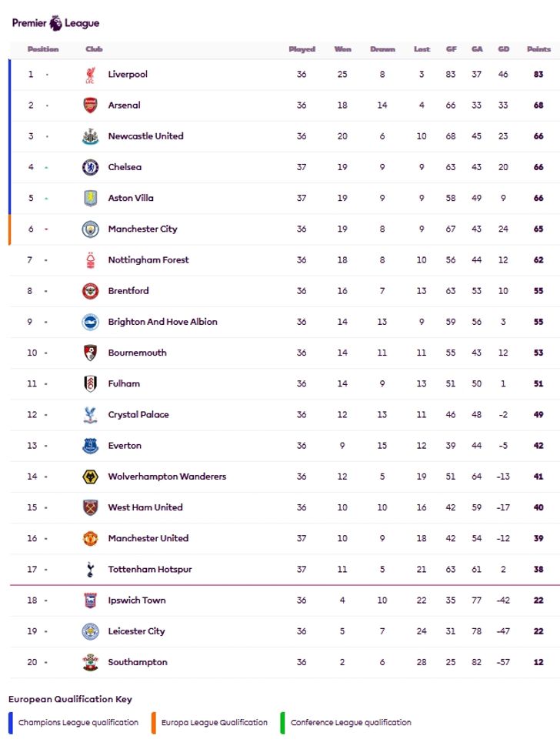Screen dimensions: 560x746
Task: Open the Newcastle United club link
Action: click(145, 136)
